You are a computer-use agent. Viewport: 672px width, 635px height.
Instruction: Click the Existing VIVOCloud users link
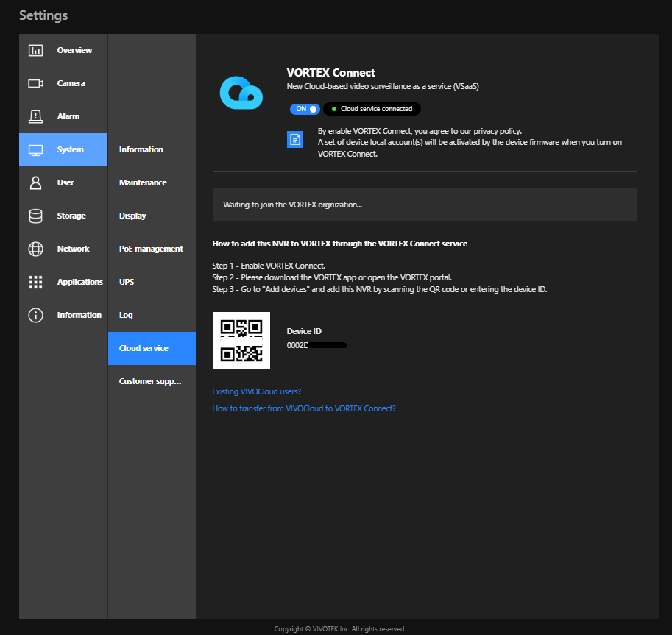coord(256,391)
